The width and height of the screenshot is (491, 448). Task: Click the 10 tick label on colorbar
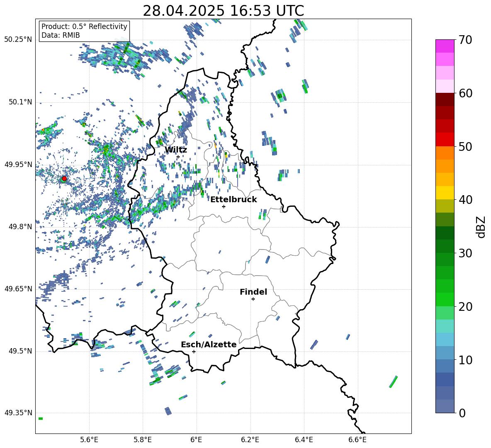[465, 360]
